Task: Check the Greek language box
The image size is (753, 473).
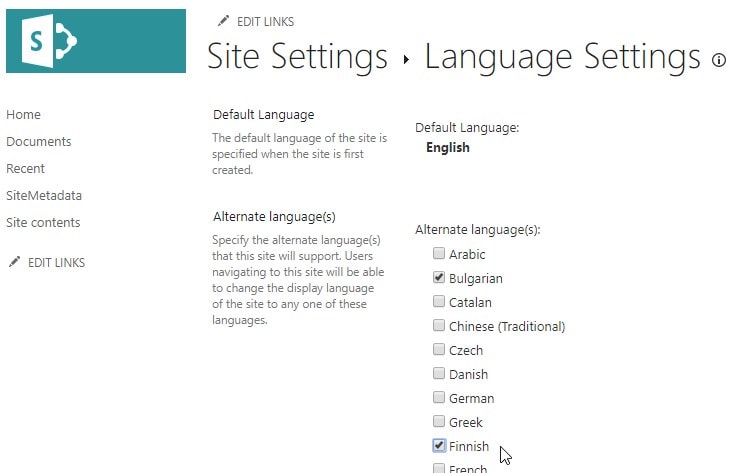Action: pos(439,422)
